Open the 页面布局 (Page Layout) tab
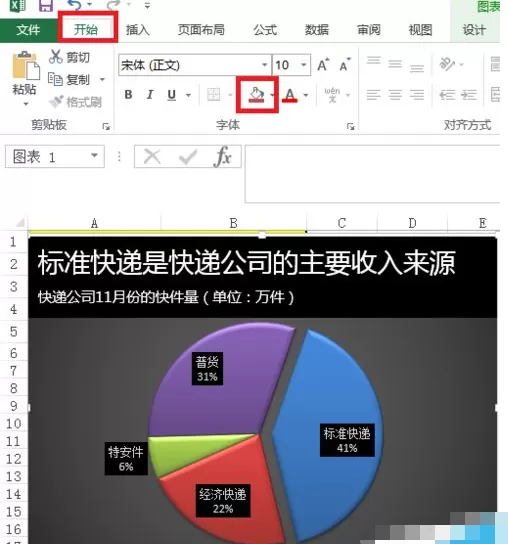Screen dimensions: 508x544 [x=201, y=30]
